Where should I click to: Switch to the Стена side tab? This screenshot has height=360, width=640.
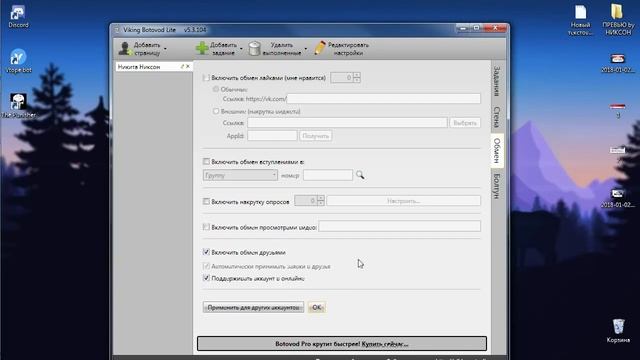click(x=497, y=117)
